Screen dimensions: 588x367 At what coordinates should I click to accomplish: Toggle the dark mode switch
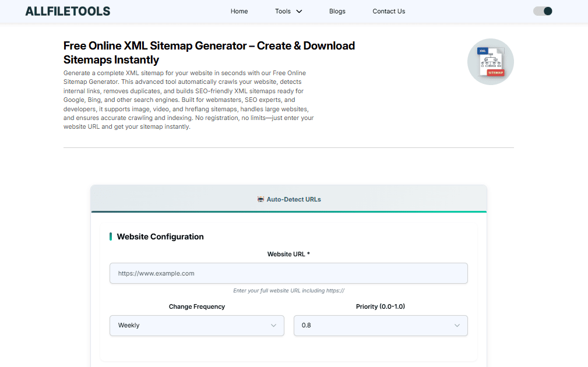coord(543,11)
